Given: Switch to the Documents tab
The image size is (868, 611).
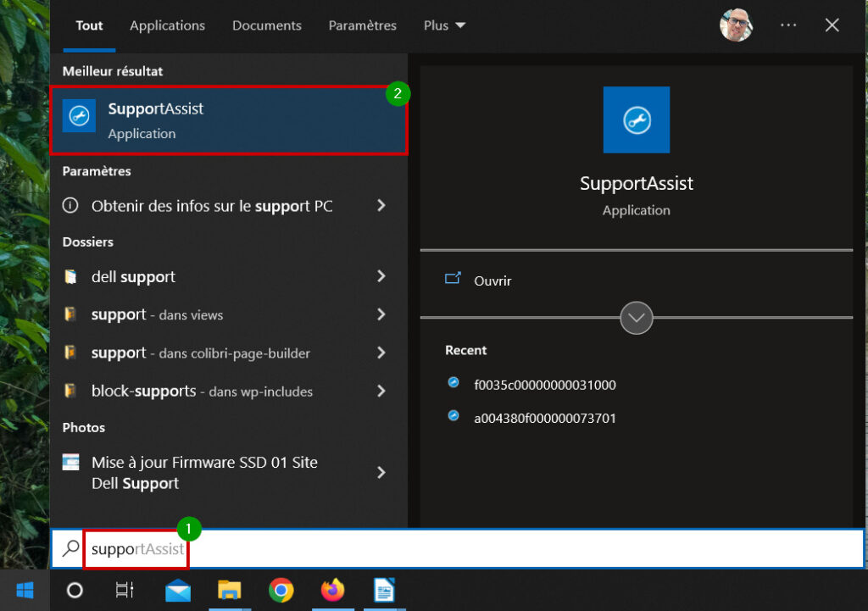Looking at the screenshot, I should 267,25.
